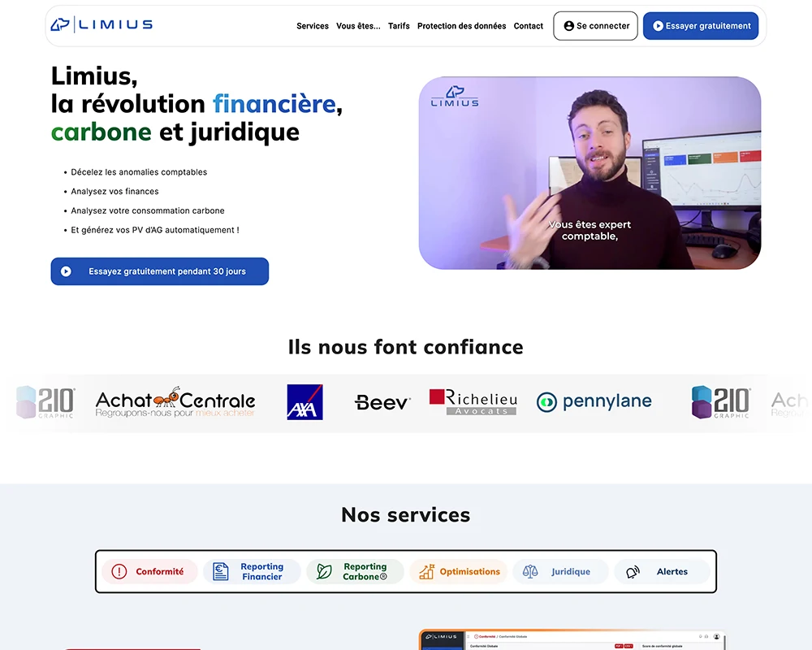This screenshot has width=812, height=650.
Task: Expand the Vous êtes... menu
Action: [x=358, y=26]
